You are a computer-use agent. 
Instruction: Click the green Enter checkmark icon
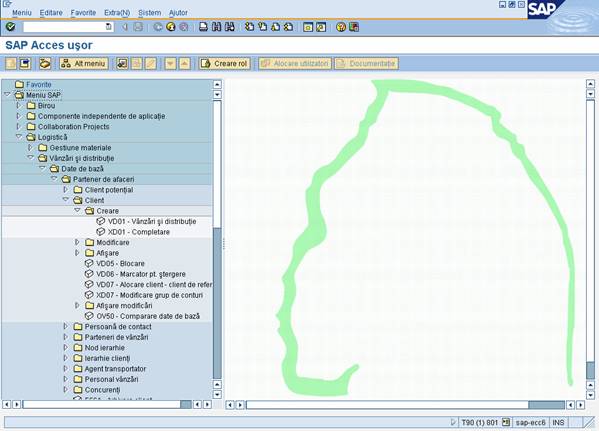(x=10, y=27)
